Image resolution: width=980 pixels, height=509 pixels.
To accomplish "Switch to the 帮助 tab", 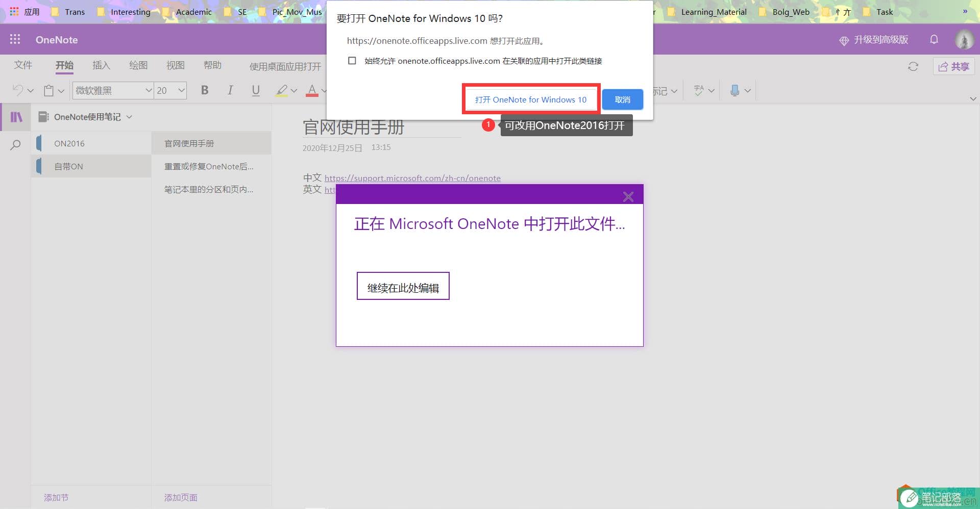I will tap(212, 65).
